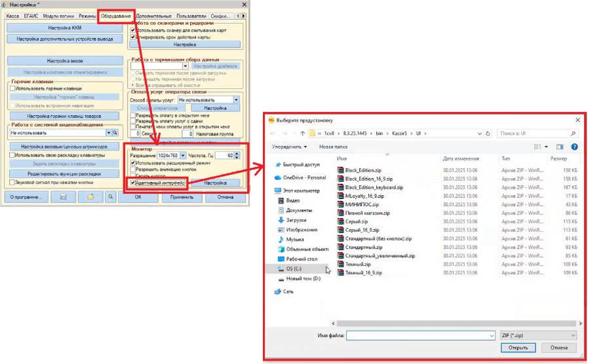The height and width of the screenshot is (364, 590).
Task: Switch to the Модули логики tab
Action: [58, 16]
